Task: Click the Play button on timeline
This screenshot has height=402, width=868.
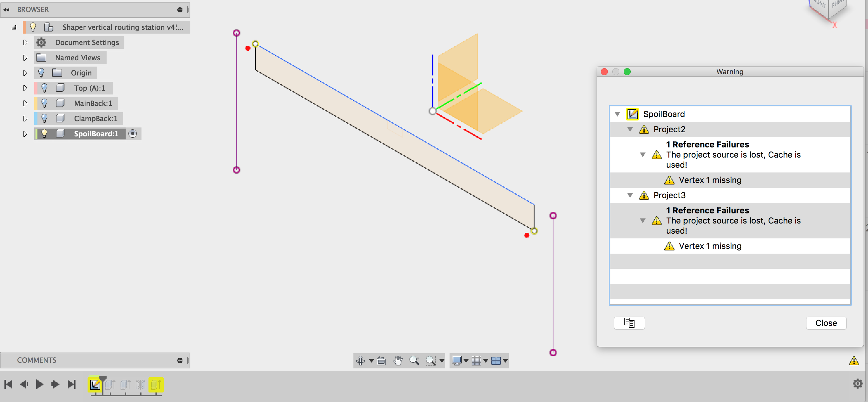Action: coord(39,384)
